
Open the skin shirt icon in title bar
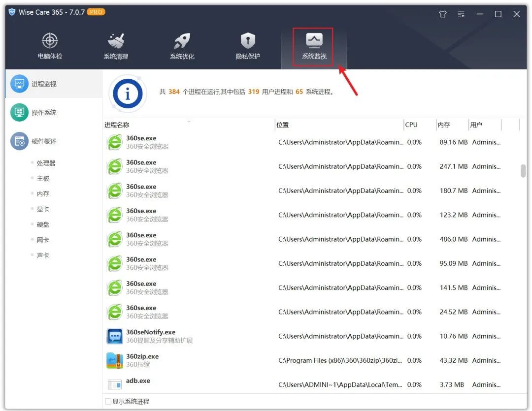pos(442,14)
